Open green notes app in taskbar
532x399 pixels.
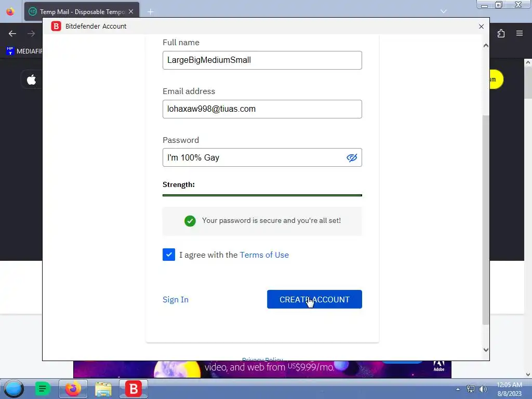(43, 389)
